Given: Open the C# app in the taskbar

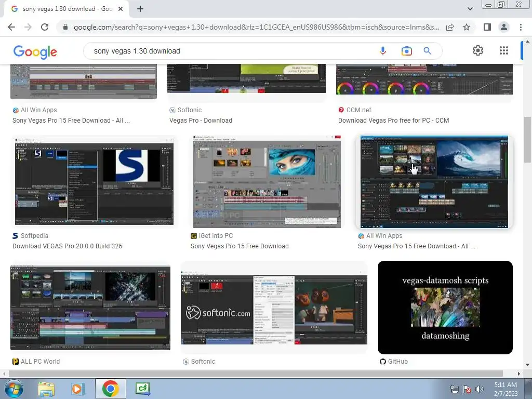Looking at the screenshot, I should pos(143,389).
